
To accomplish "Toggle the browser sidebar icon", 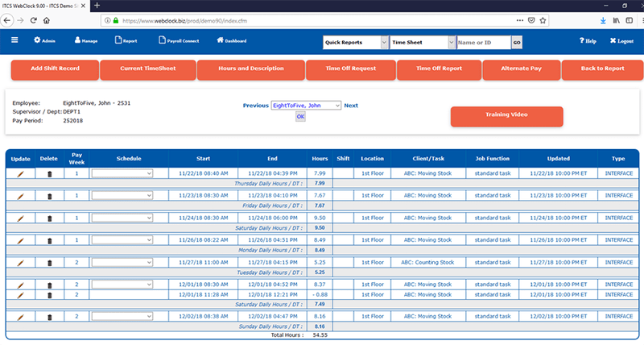I will [x=630, y=20].
